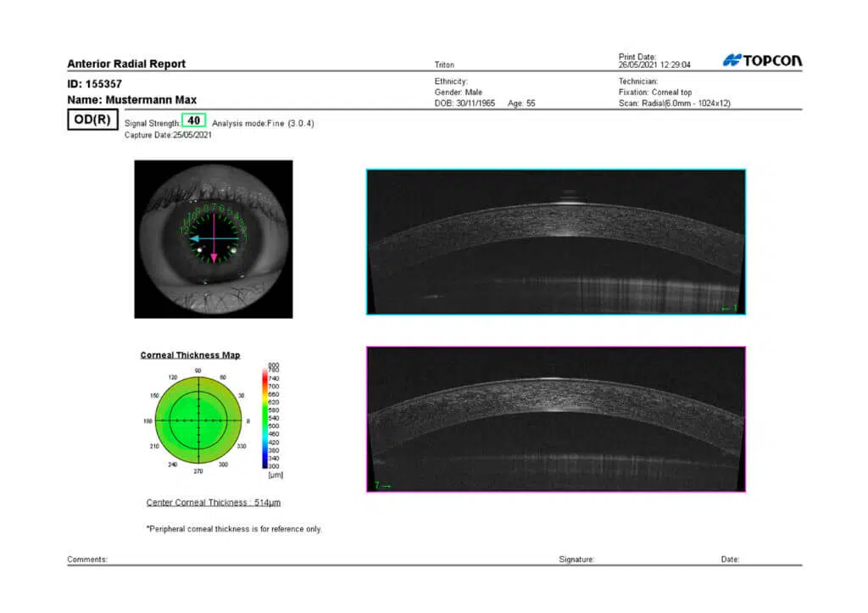Click the Date field at bottom
The height and width of the screenshot is (613, 868).
pos(730,560)
